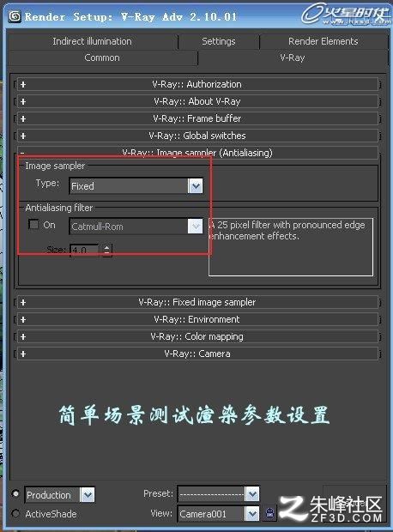Expand the V-Ray:: About V-Ray rollout
393x532 pixels.
[x=197, y=101]
